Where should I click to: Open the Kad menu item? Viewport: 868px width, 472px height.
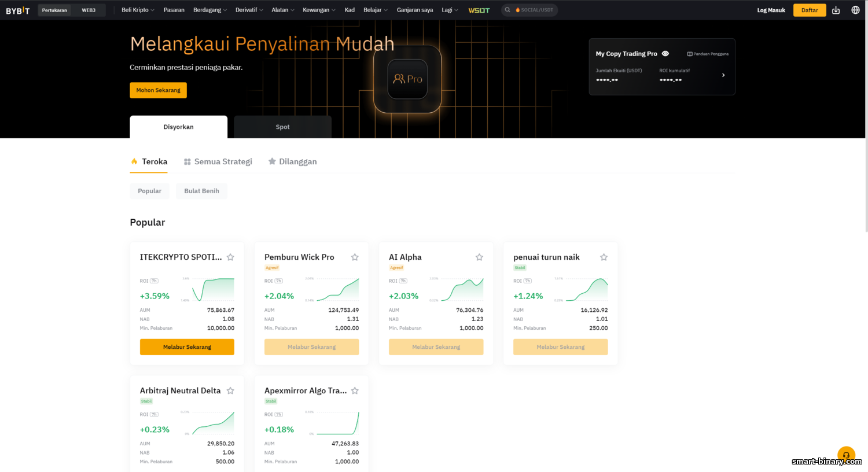pyautogui.click(x=350, y=10)
